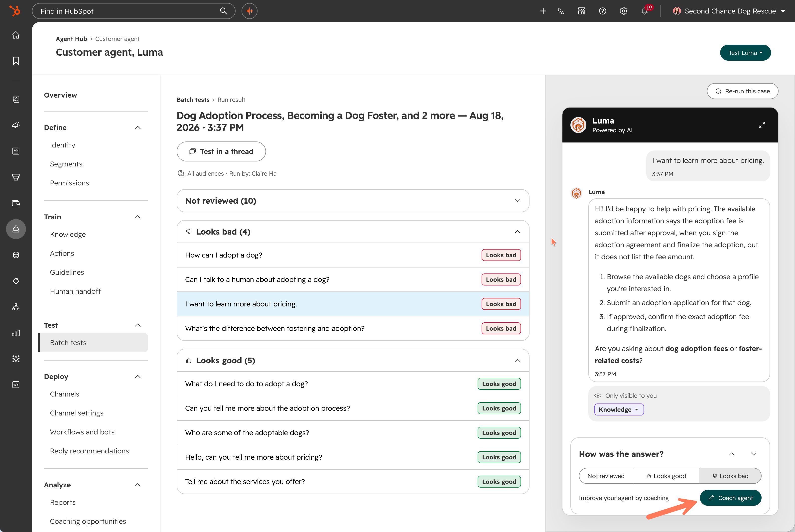
Task: Mark answer as Looks bad
Action: [730, 476]
